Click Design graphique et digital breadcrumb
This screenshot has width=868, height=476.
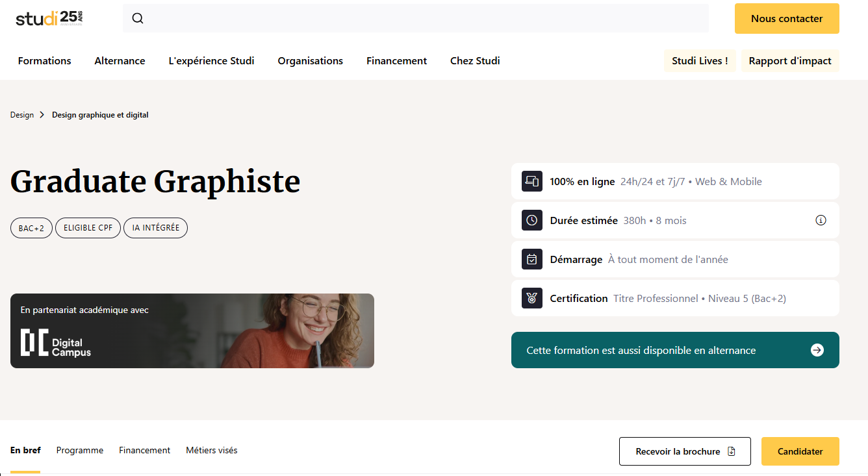click(100, 115)
